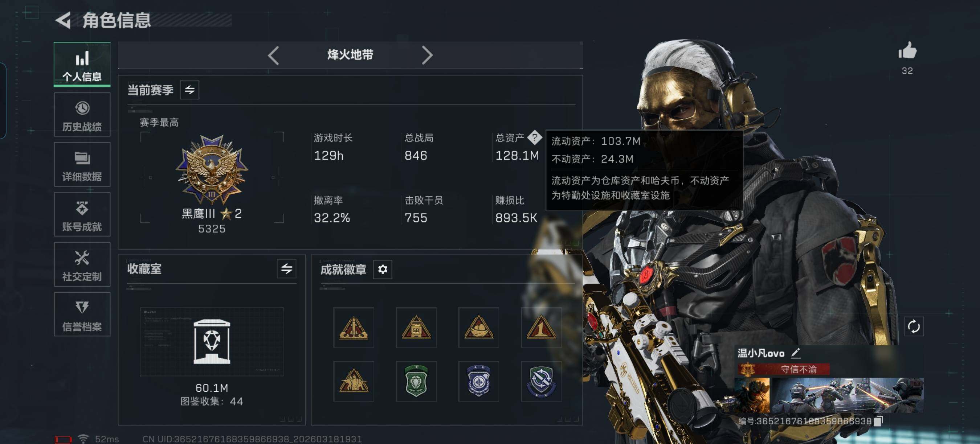Toggle the 收藏室 swap view button
Screen dimensions: 980x444
(286, 269)
